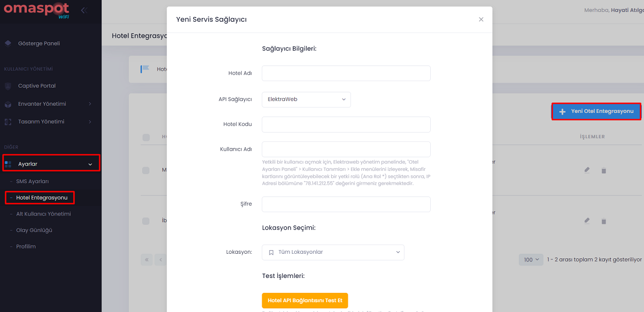Click the Captive Portal shield icon
Image resolution: width=644 pixels, height=312 pixels.
click(x=8, y=86)
